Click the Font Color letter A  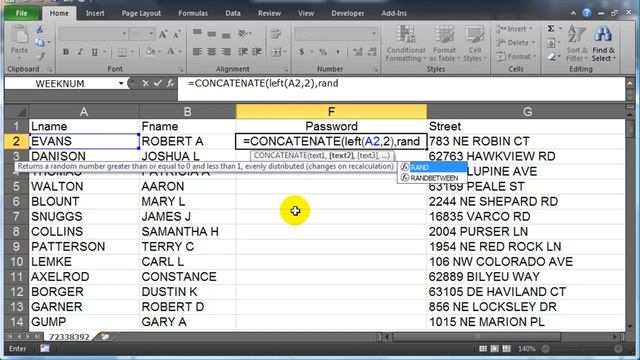click(x=171, y=52)
